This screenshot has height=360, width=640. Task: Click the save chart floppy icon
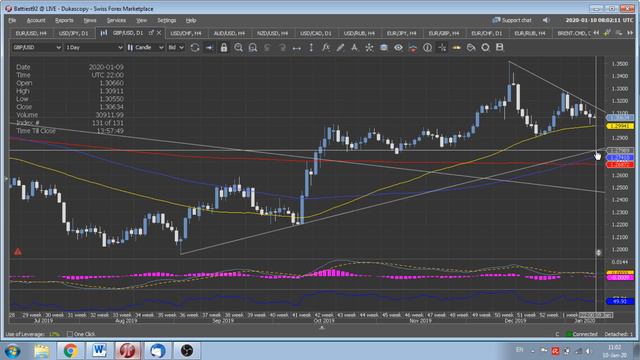(x=500, y=48)
